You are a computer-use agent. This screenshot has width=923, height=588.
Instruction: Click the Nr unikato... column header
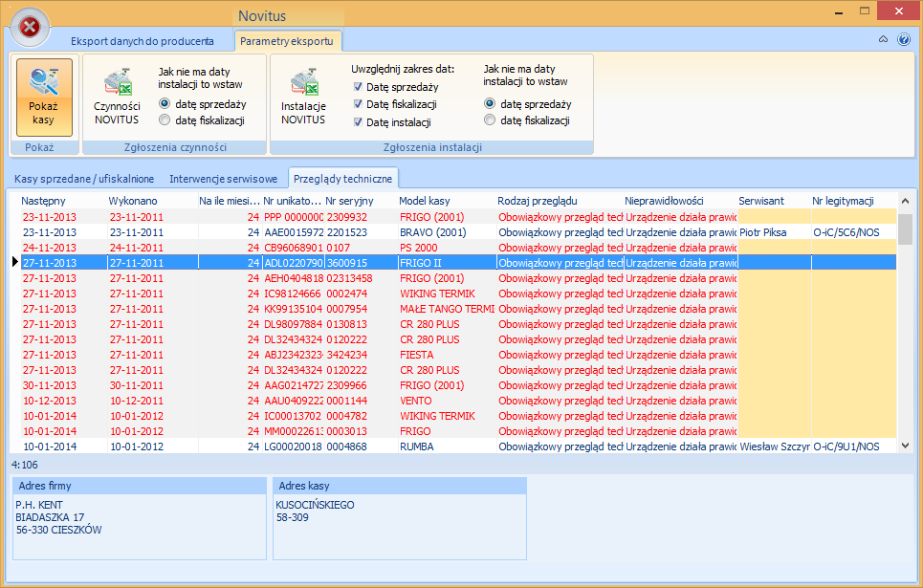click(x=293, y=201)
